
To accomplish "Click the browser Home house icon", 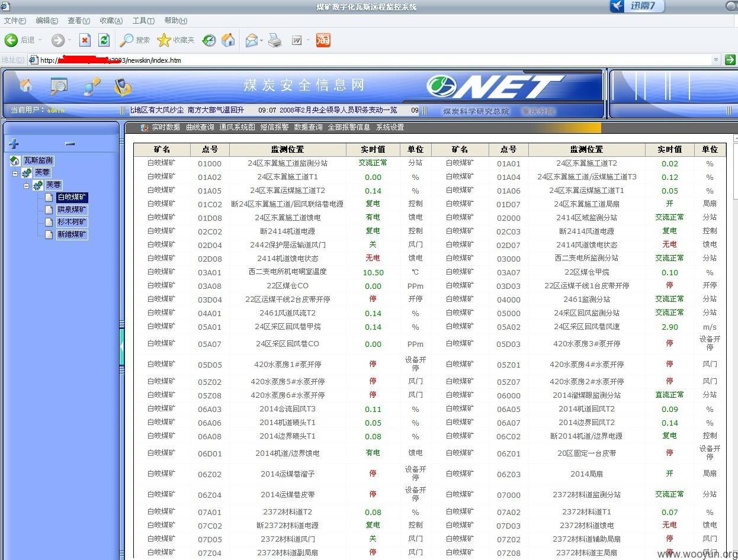I will 228,40.
